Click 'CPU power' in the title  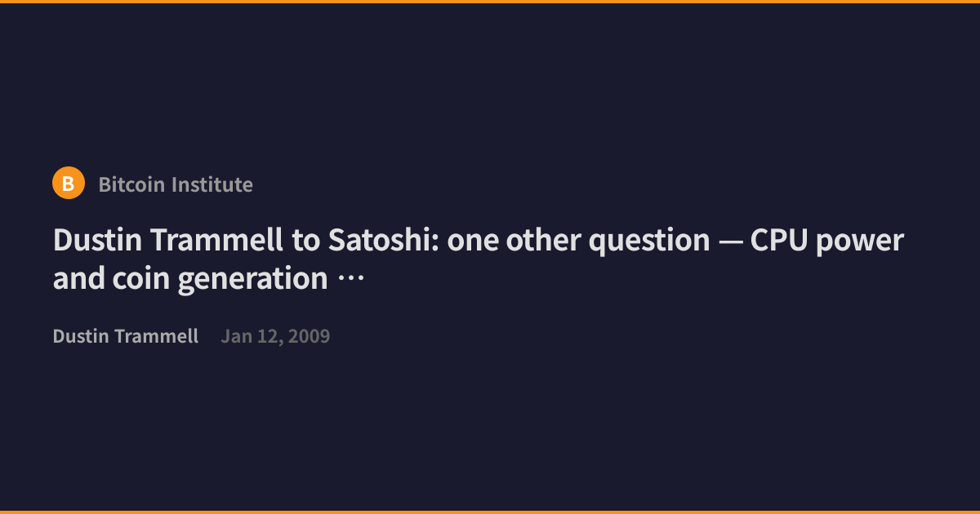(826, 241)
